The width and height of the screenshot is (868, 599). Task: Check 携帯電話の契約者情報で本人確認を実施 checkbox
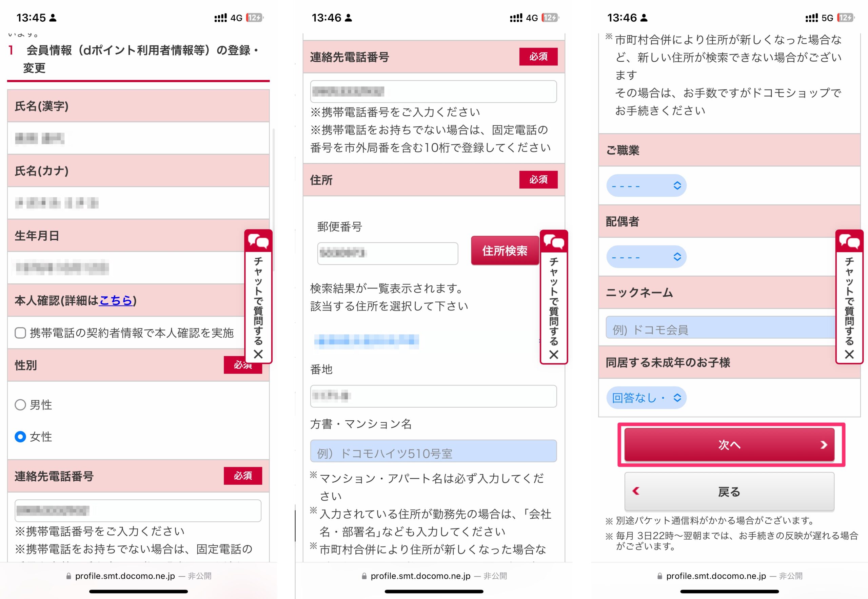20,333
